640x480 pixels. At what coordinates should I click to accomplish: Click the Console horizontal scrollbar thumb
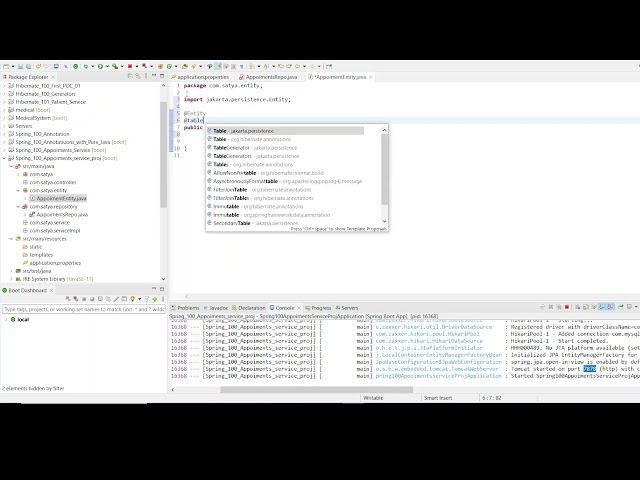[316, 389]
